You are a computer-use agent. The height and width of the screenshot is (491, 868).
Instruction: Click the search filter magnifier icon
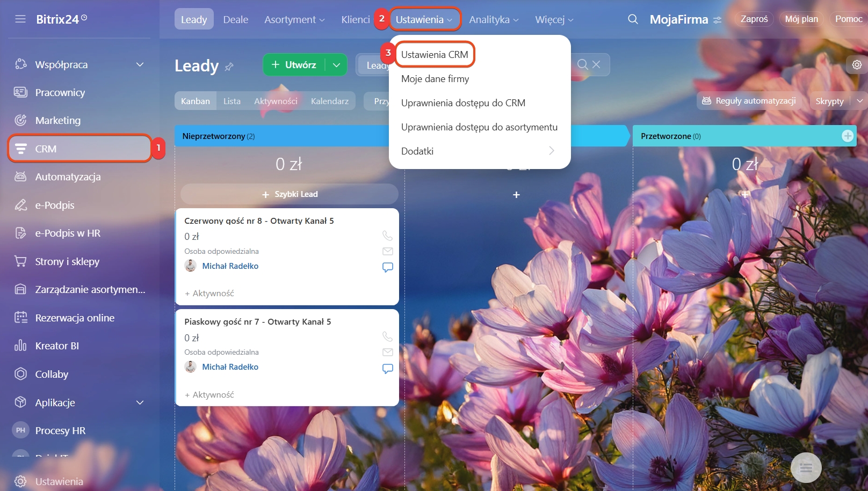tap(583, 64)
